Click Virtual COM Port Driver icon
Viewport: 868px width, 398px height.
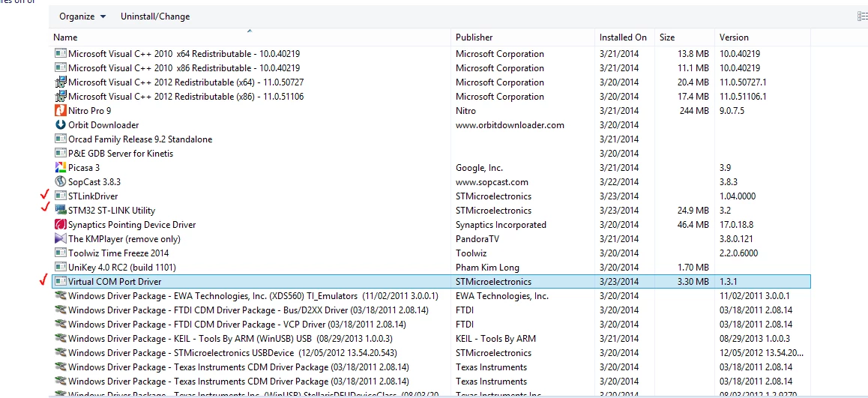click(60, 282)
